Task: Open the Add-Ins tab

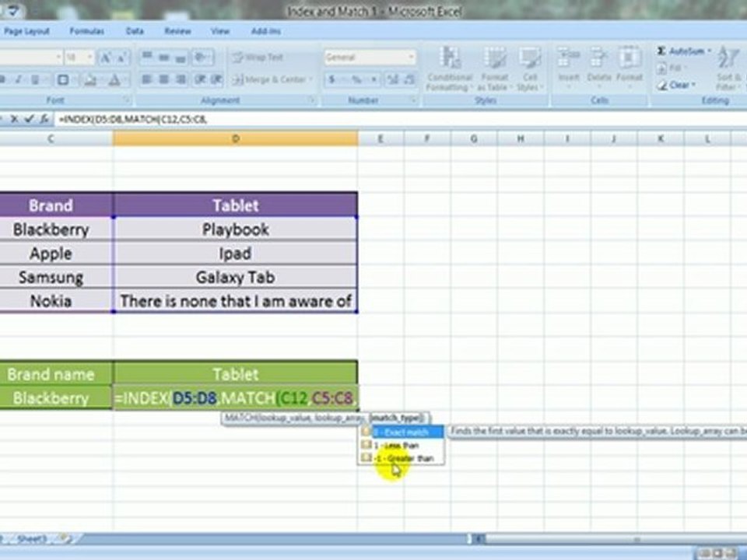Action: (266, 31)
